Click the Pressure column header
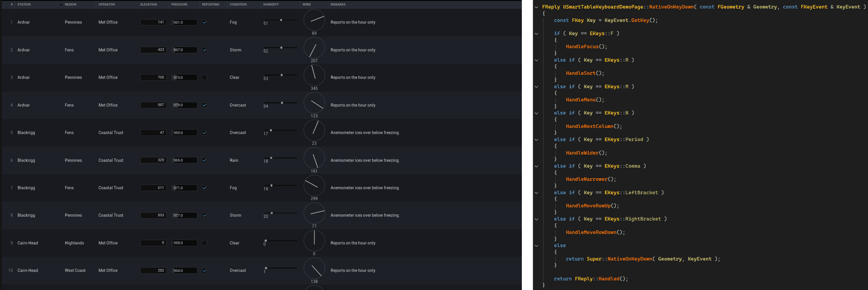The image size is (868, 290). click(x=185, y=4)
